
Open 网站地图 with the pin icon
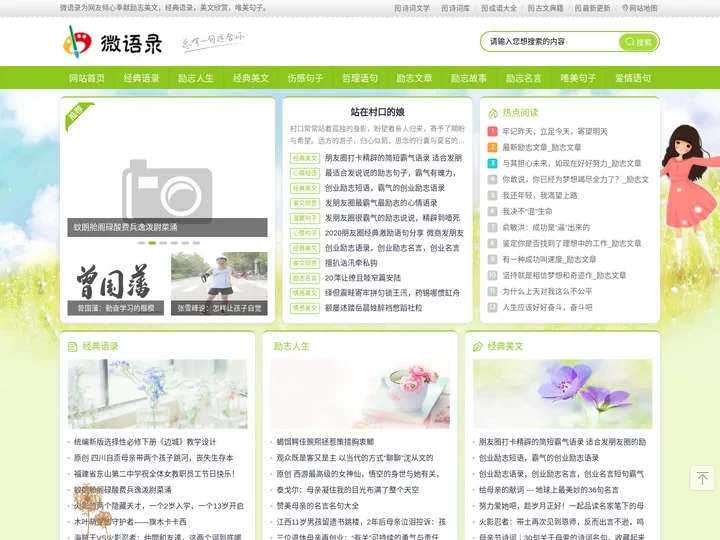pos(640,8)
